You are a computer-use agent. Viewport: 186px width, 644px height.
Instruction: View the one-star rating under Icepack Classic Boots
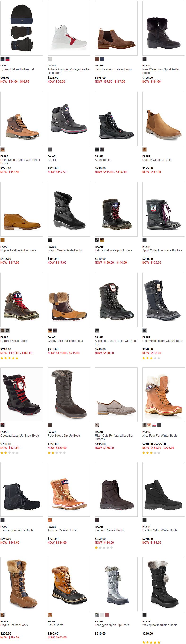[104, 548]
